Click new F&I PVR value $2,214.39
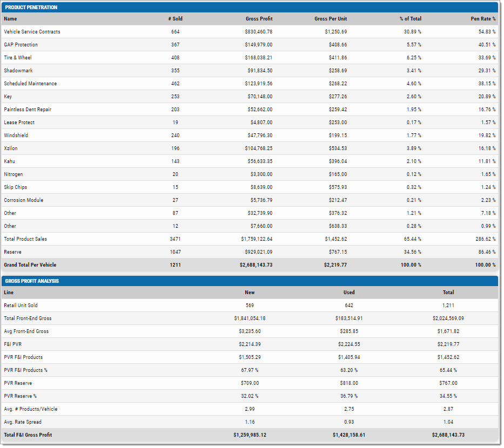 coord(250,344)
